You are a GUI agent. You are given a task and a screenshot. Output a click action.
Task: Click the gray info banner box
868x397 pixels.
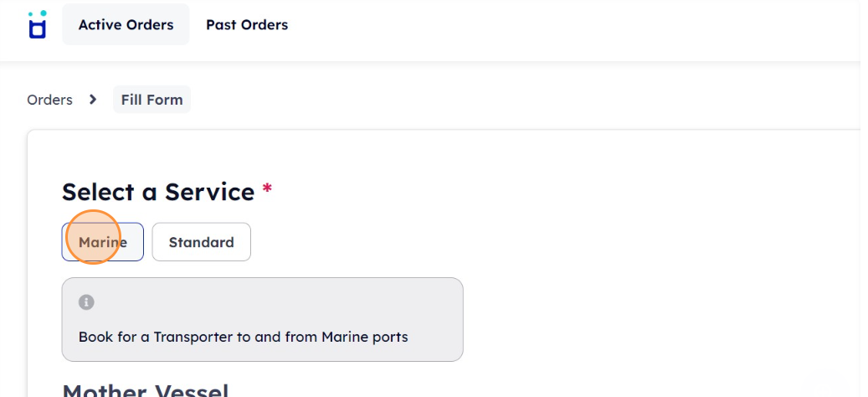click(x=262, y=319)
